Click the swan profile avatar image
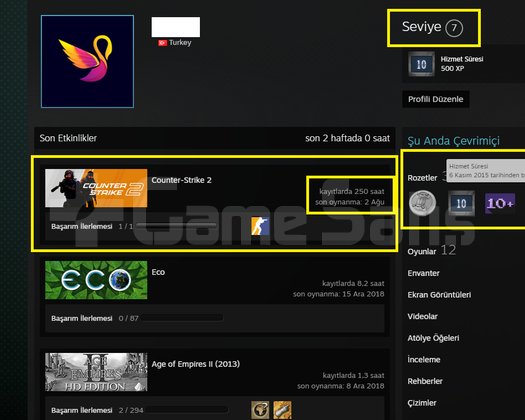The width and height of the screenshot is (525, 420). coord(87,61)
